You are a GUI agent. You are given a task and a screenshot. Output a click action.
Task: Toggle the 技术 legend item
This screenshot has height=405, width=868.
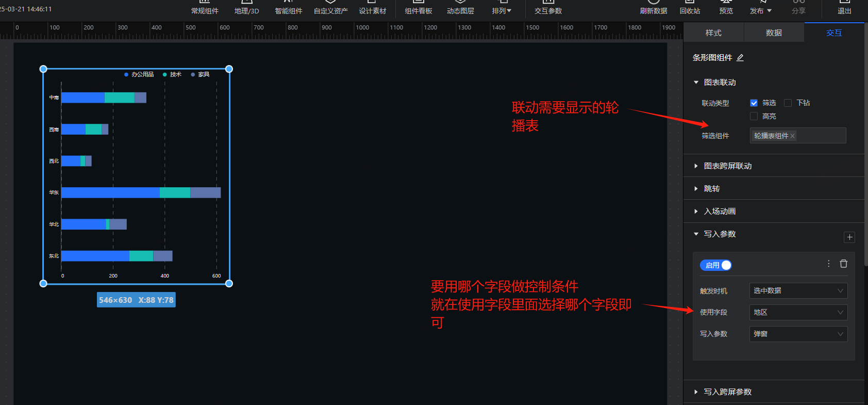tap(172, 74)
